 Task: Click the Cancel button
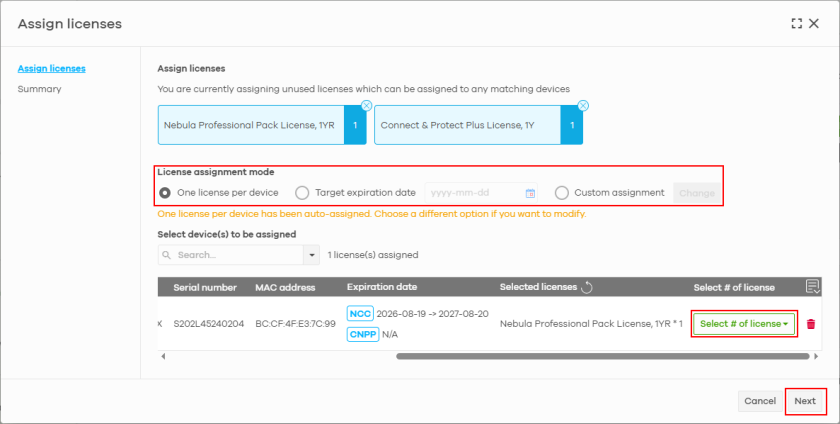click(760, 401)
